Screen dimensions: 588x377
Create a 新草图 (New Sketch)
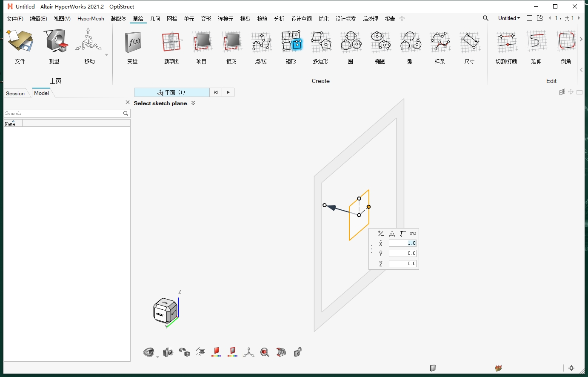[x=172, y=48]
